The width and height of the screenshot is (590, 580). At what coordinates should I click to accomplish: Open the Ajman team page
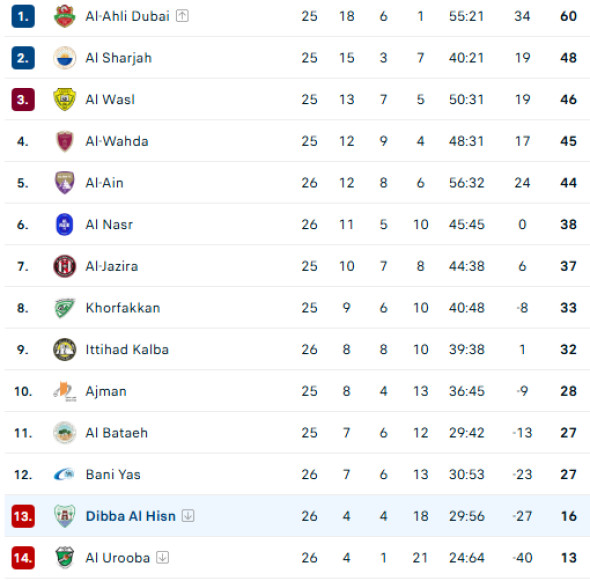point(106,391)
